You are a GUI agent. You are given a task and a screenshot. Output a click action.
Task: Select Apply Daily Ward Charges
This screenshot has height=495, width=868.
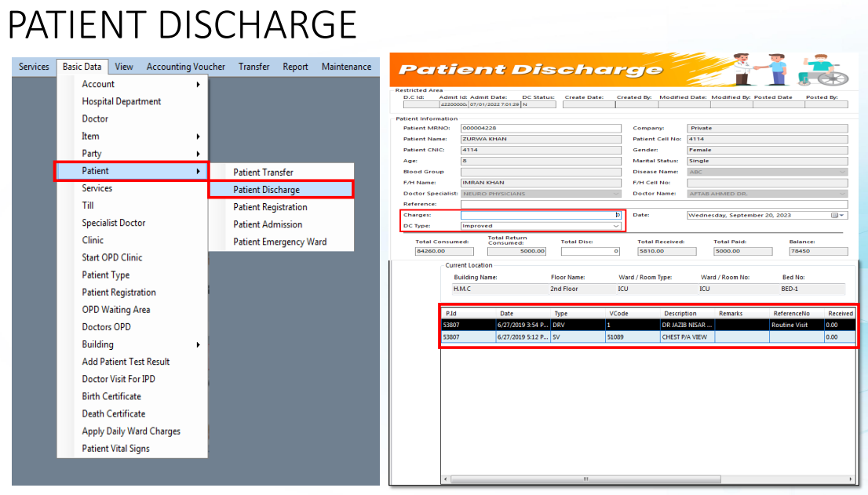pos(131,431)
